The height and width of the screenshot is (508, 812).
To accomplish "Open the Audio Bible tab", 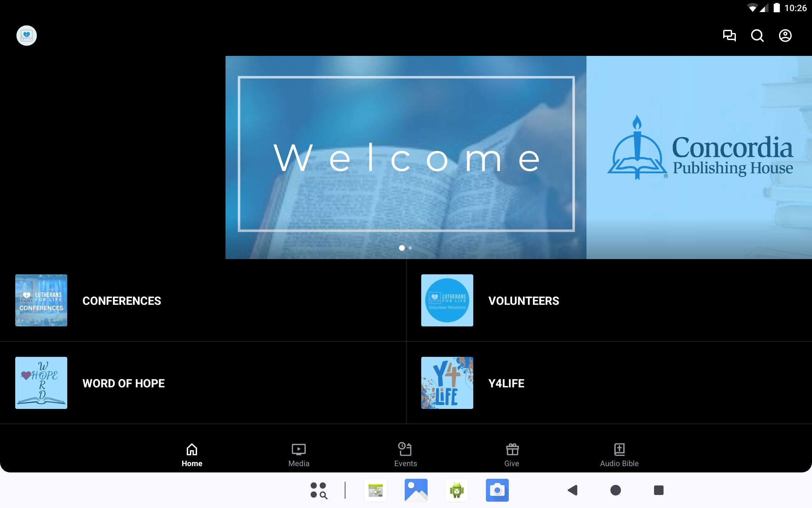I will coord(619,455).
